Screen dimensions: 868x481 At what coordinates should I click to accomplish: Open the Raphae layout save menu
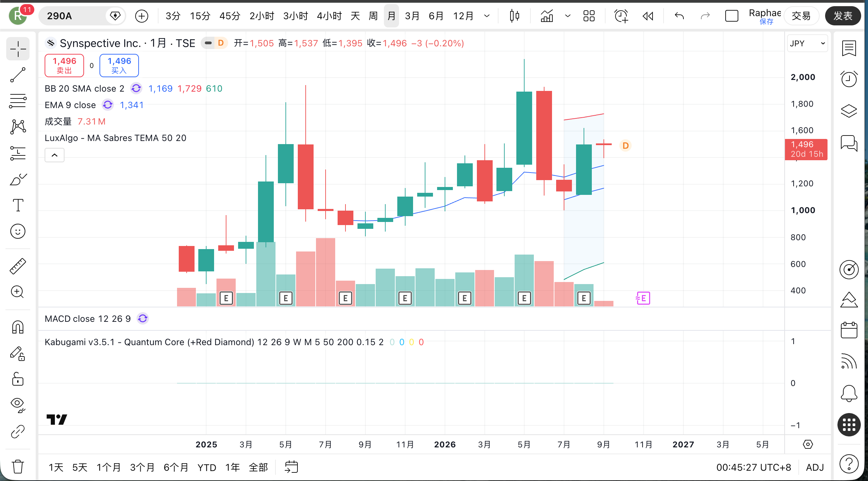pyautogui.click(x=765, y=16)
